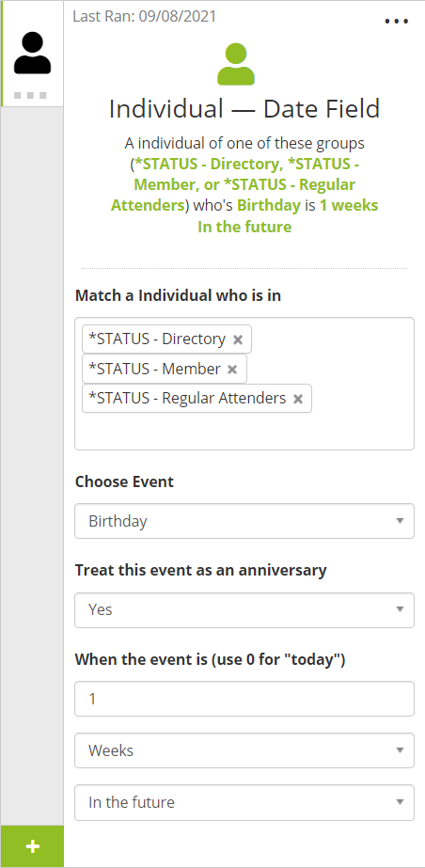Open the In the future dropdown
This screenshot has height=868, width=425.
coord(244,802)
